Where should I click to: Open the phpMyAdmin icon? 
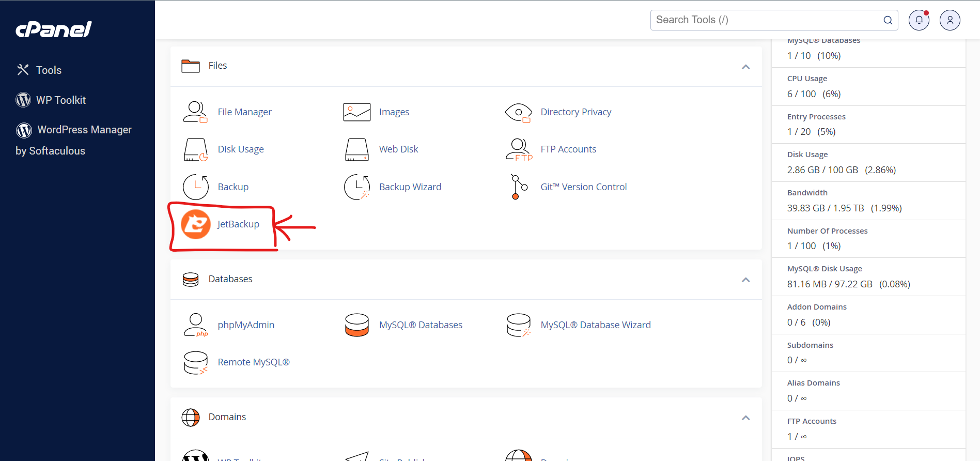point(196,325)
